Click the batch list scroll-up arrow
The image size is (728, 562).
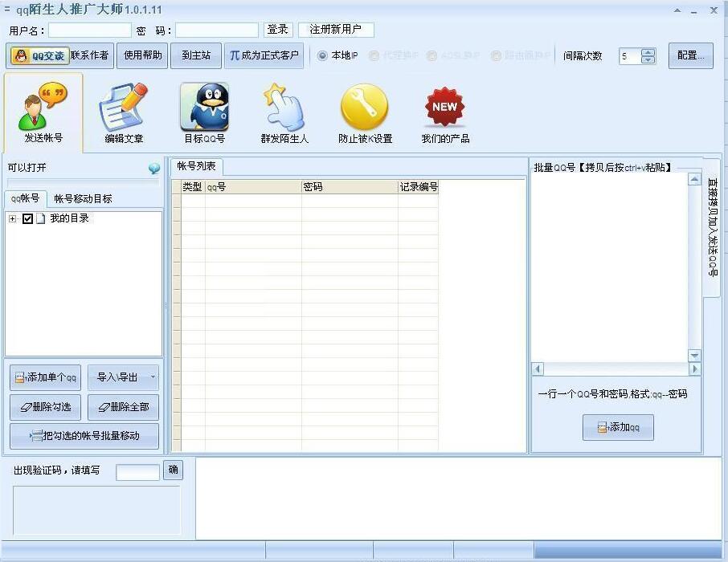694,179
